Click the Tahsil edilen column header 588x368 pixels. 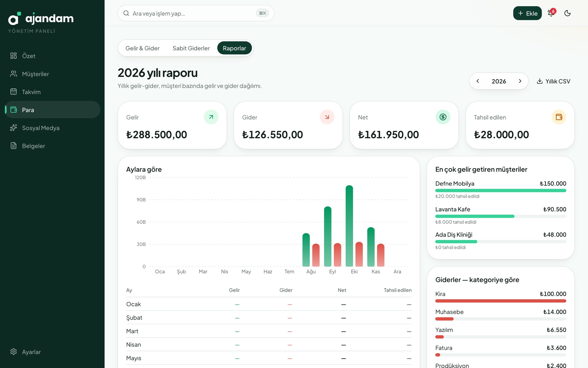point(398,290)
